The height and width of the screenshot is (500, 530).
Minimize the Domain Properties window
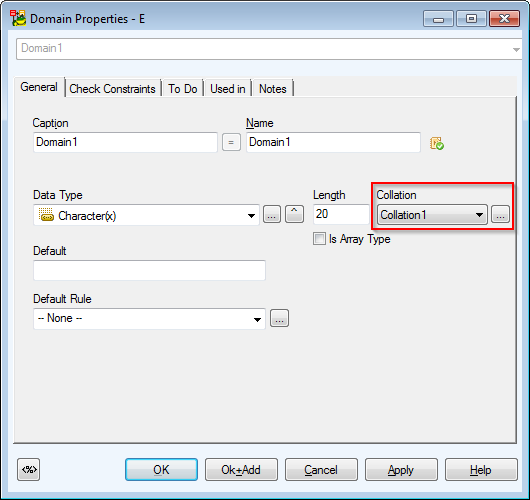coord(438,19)
